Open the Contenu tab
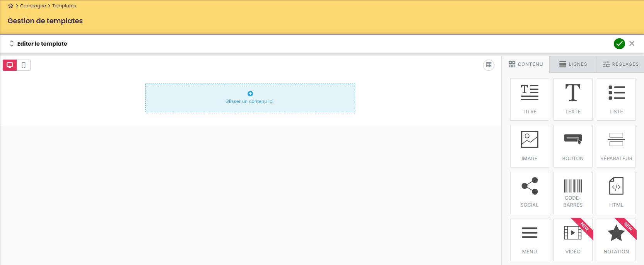Image resolution: width=644 pixels, height=265 pixels. pos(526,64)
